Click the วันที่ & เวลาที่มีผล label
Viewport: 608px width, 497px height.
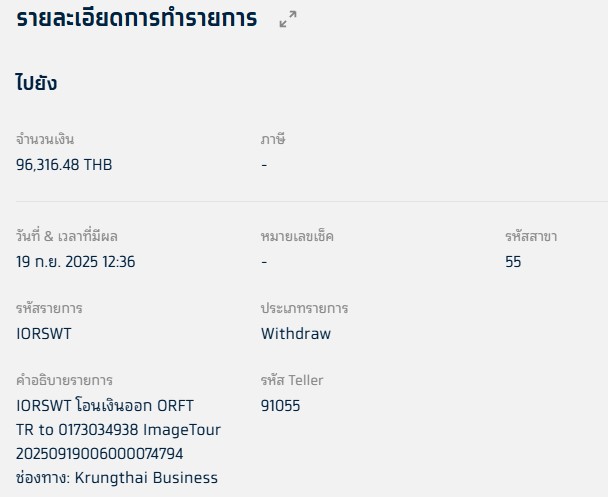[67, 236]
